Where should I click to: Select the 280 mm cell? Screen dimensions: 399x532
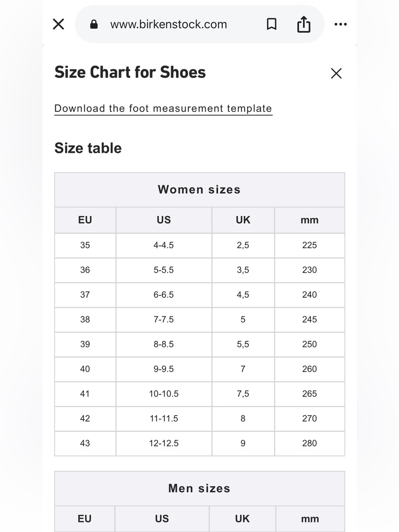310,443
